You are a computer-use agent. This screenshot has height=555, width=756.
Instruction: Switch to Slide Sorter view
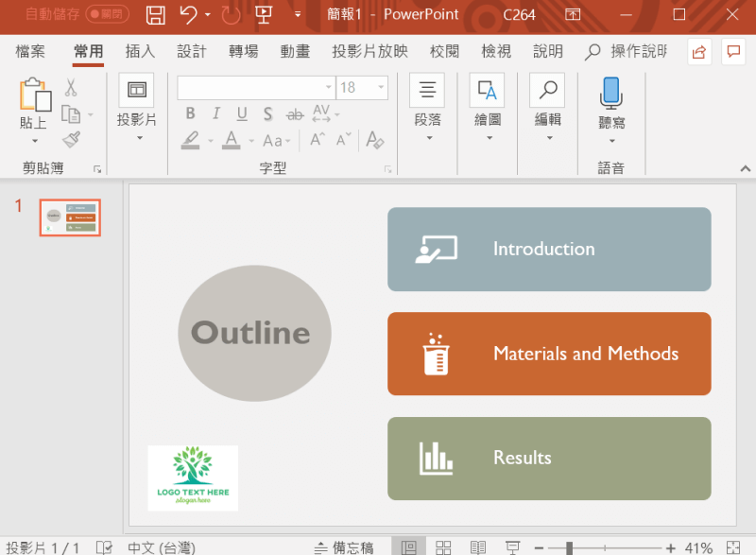443,547
